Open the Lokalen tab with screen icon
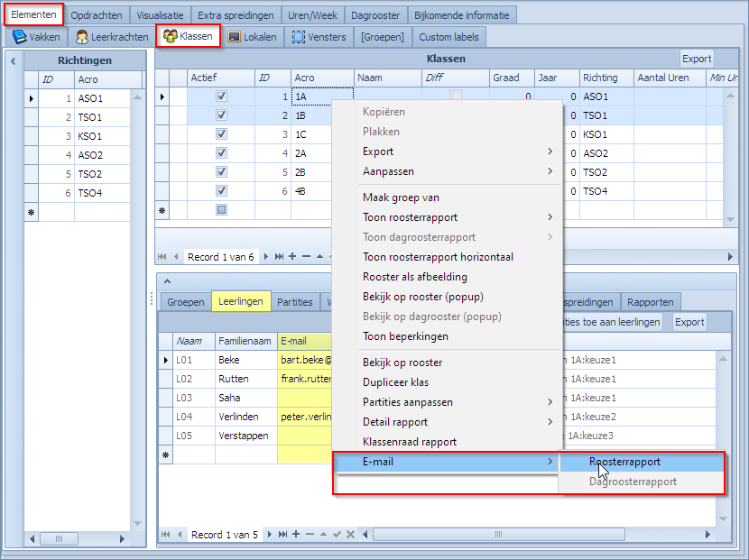Screen dimensions: 749x560 tap(252, 37)
